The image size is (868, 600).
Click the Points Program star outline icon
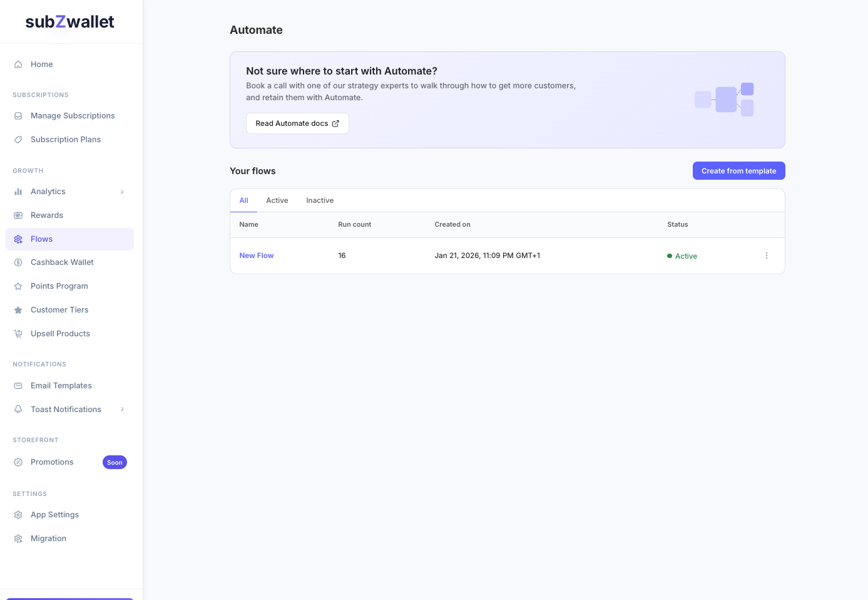coord(18,286)
